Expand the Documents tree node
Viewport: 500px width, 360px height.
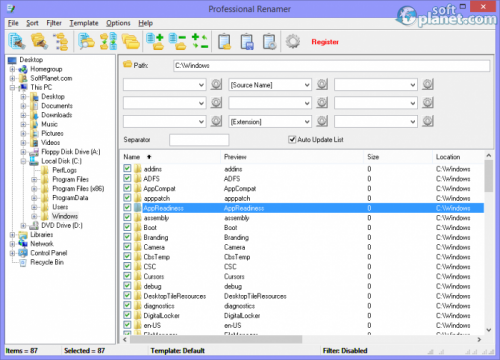tap(23, 106)
